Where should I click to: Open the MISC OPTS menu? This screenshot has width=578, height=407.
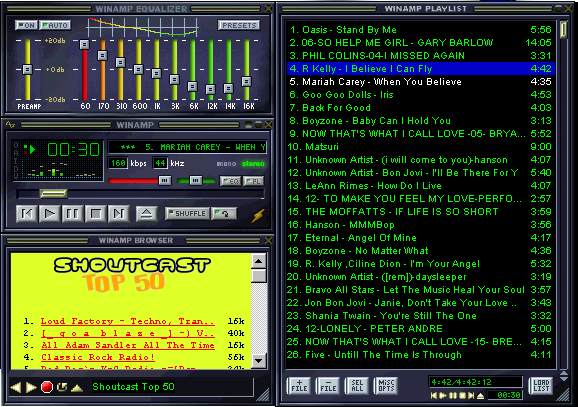point(386,386)
